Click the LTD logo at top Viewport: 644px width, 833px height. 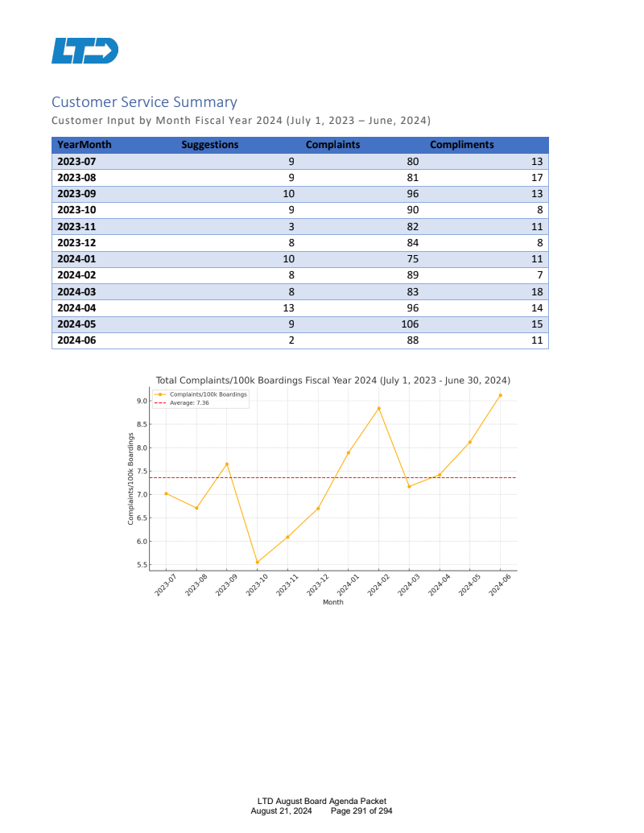coord(85,50)
